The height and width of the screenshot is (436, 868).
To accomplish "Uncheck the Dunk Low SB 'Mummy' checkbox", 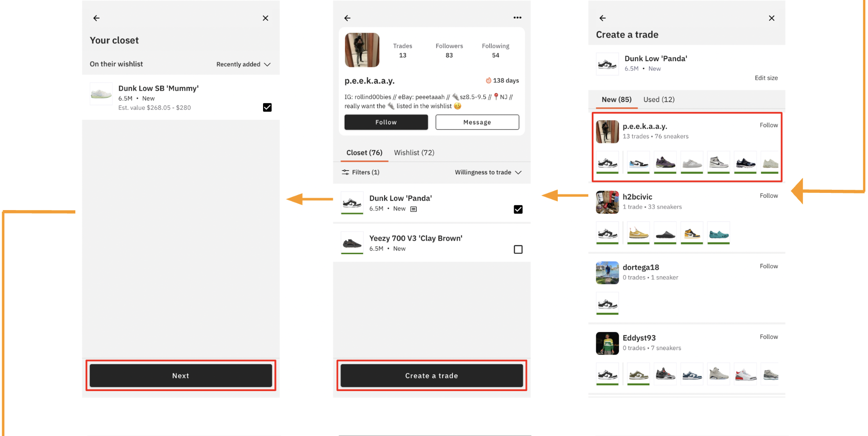I will 267,107.
